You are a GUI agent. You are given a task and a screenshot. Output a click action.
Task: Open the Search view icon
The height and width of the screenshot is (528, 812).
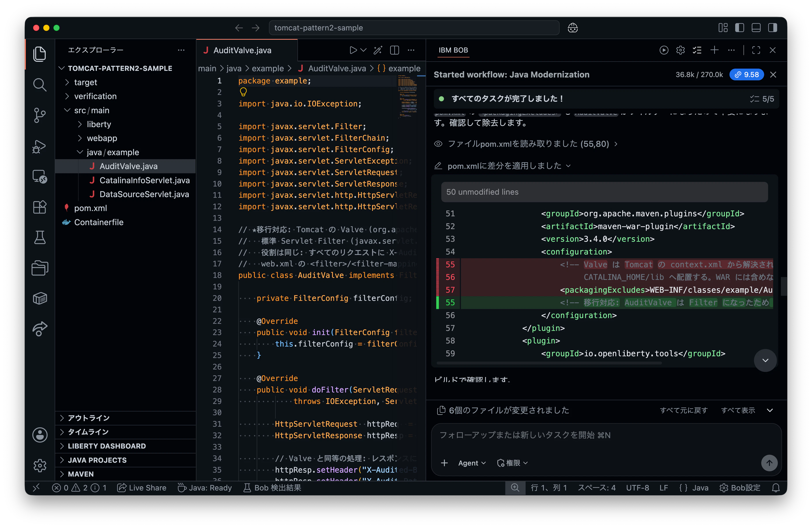coord(39,85)
